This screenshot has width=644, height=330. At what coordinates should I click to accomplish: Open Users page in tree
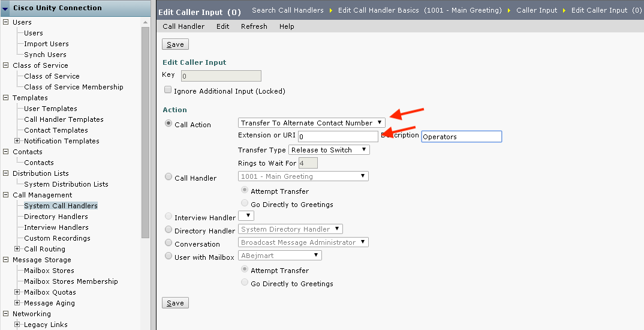click(33, 33)
